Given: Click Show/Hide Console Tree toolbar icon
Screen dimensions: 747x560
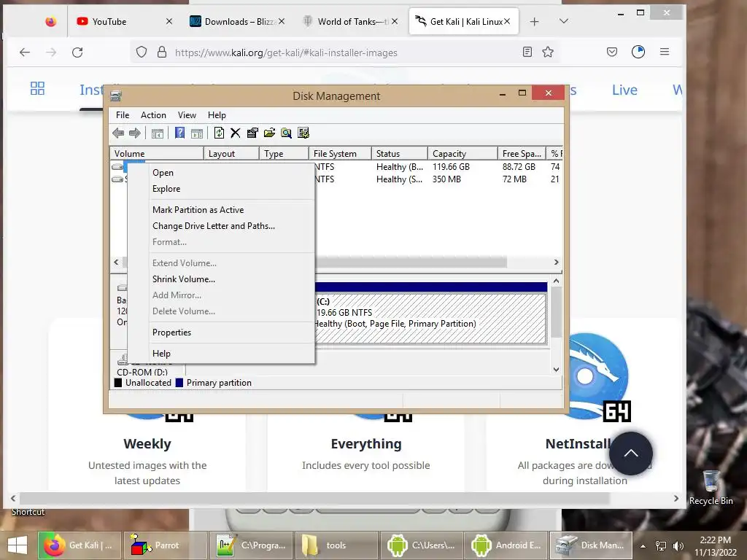Looking at the screenshot, I should click(x=158, y=133).
